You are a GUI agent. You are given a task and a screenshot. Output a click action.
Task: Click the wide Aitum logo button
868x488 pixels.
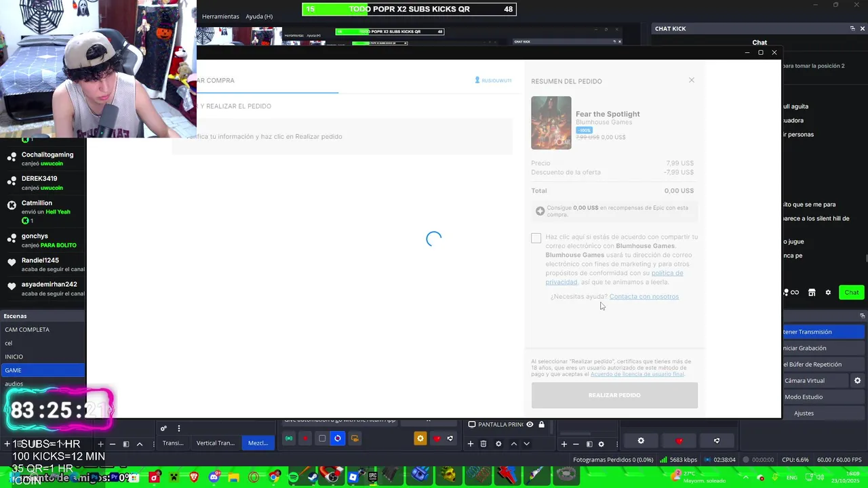click(x=717, y=441)
